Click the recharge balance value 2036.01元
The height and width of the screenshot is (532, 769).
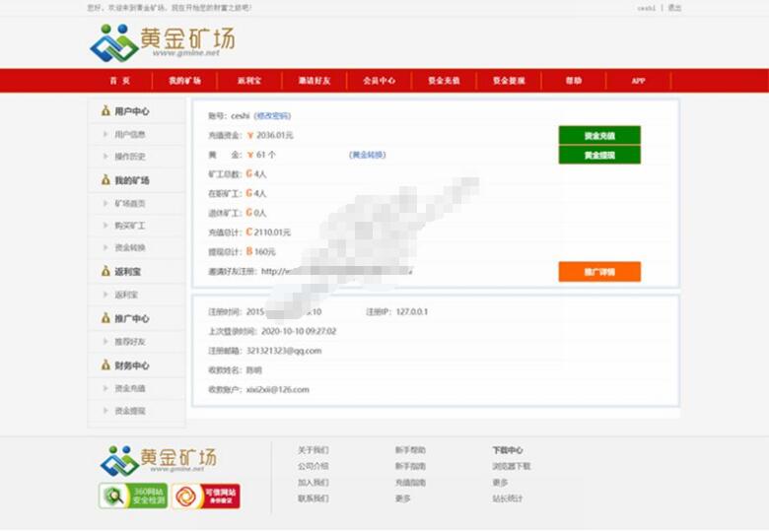[275, 135]
